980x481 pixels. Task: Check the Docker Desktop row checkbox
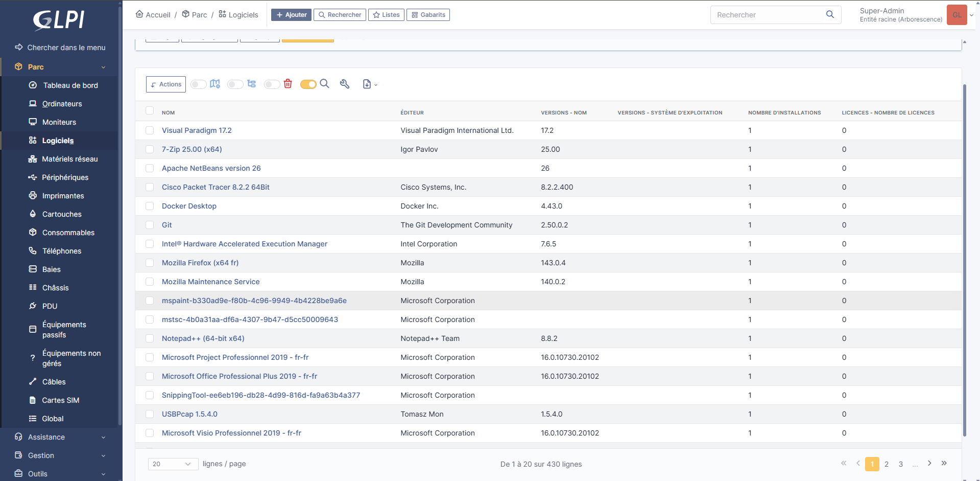coord(150,206)
